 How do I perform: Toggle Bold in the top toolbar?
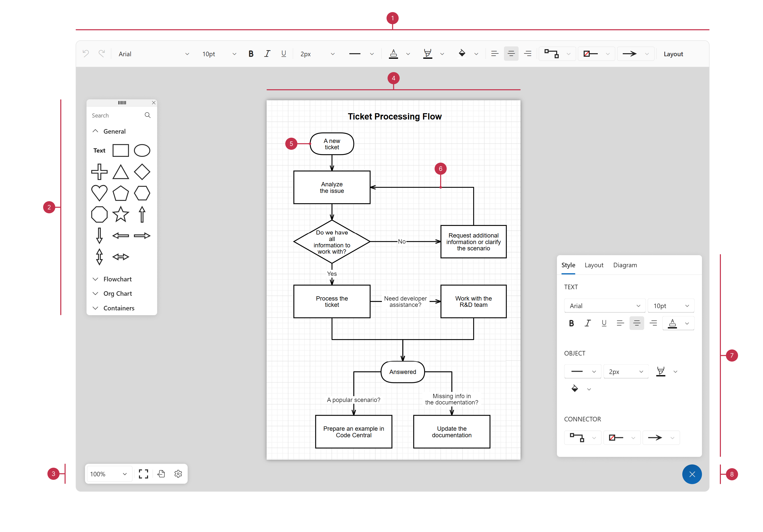pos(251,54)
